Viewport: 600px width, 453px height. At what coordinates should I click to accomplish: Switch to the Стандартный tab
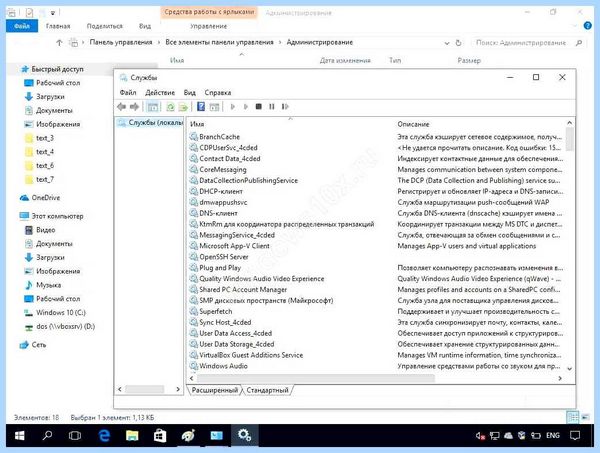coord(267,390)
